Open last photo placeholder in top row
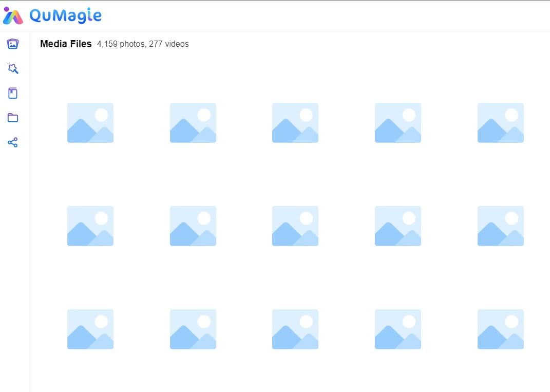The height and width of the screenshot is (392, 550). 501,122
